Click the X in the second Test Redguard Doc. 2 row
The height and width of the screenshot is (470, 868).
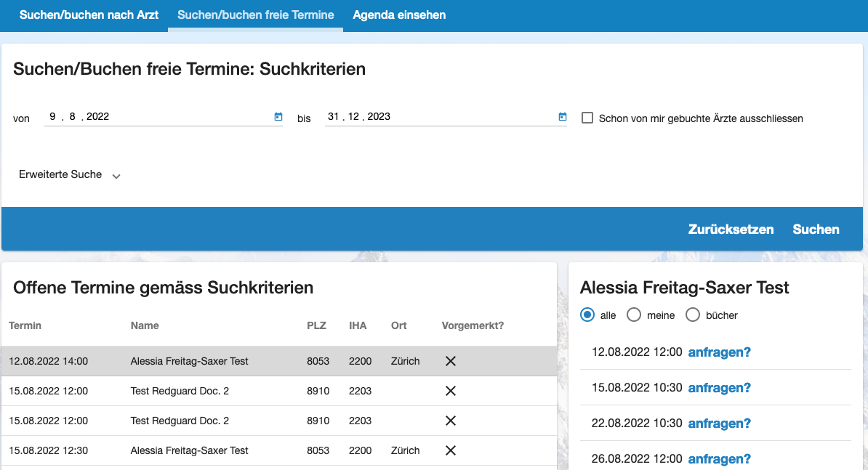[x=450, y=421]
